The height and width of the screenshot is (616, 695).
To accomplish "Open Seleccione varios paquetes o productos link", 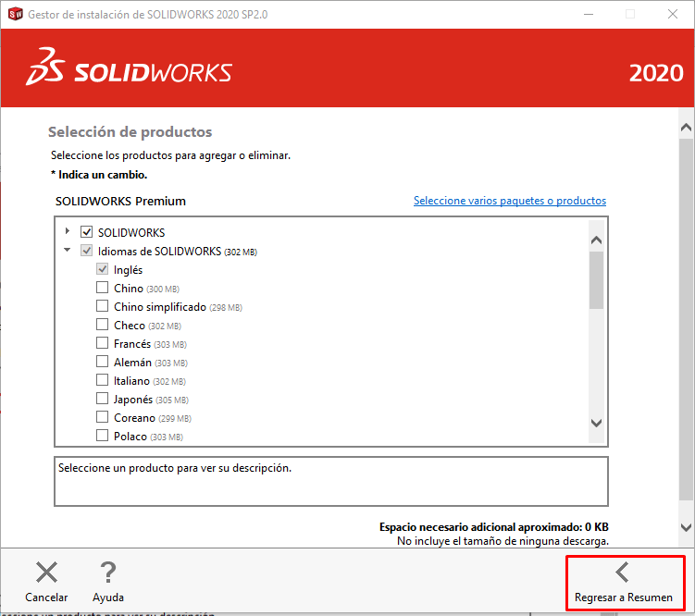I will pyautogui.click(x=510, y=201).
